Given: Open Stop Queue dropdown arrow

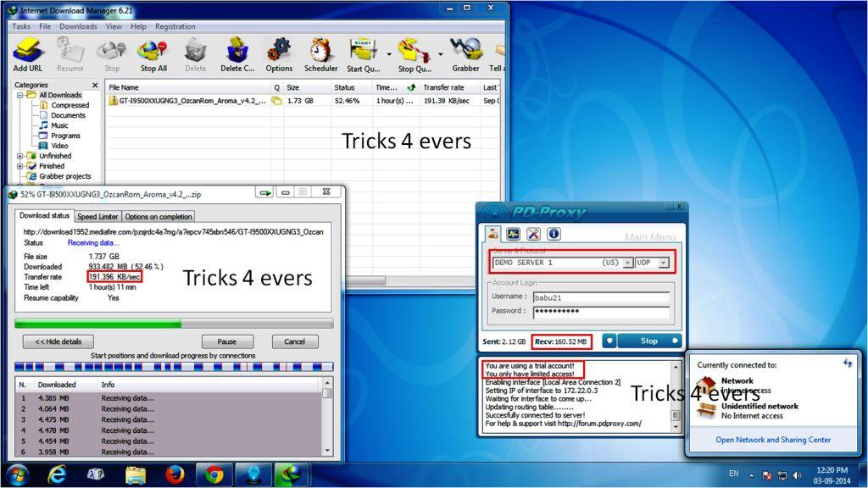Looking at the screenshot, I should (x=441, y=54).
